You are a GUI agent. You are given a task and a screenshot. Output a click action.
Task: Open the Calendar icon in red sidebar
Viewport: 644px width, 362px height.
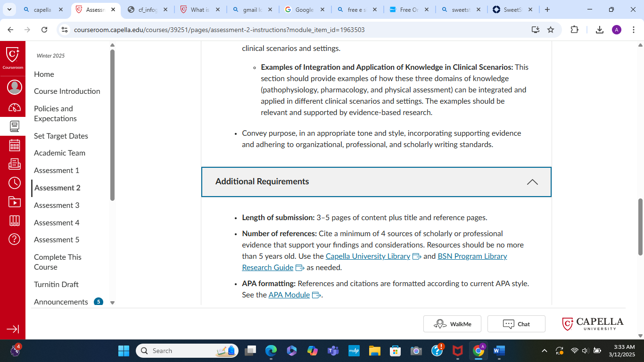pos(15,145)
